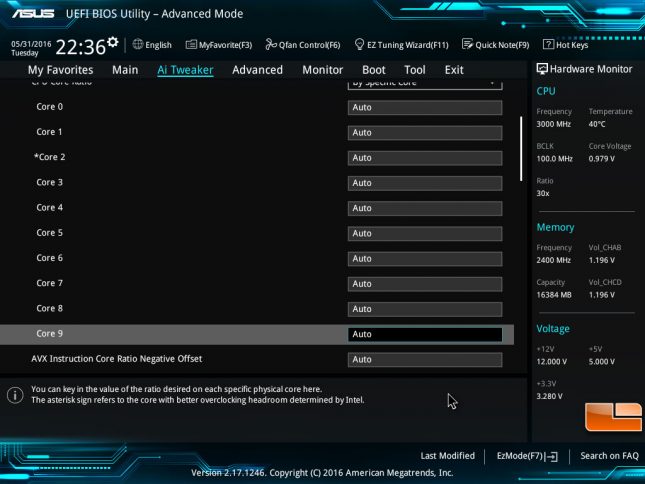This screenshot has height=484, width=645.
Task: Click the Quick Note pencil icon
Action: [x=467, y=44]
